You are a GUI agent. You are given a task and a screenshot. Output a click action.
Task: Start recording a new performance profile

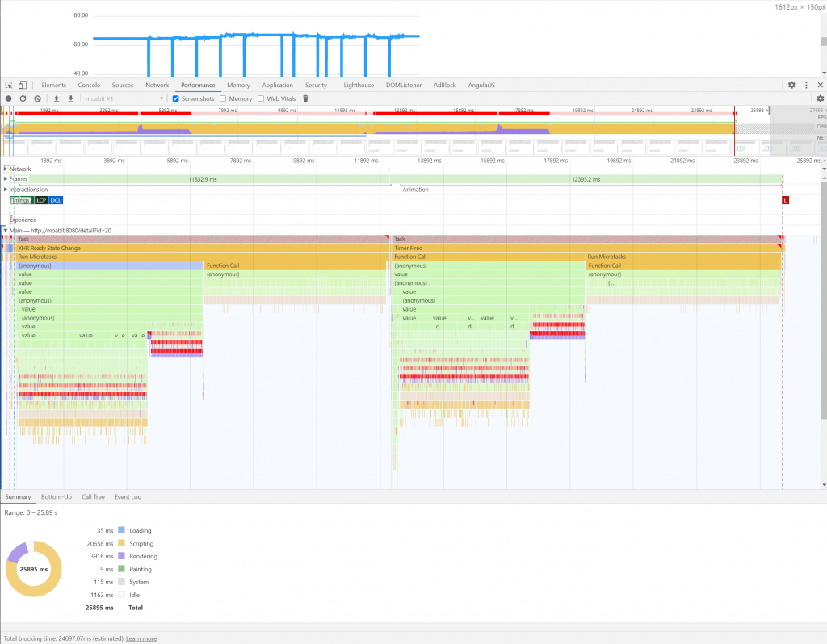tap(10, 98)
